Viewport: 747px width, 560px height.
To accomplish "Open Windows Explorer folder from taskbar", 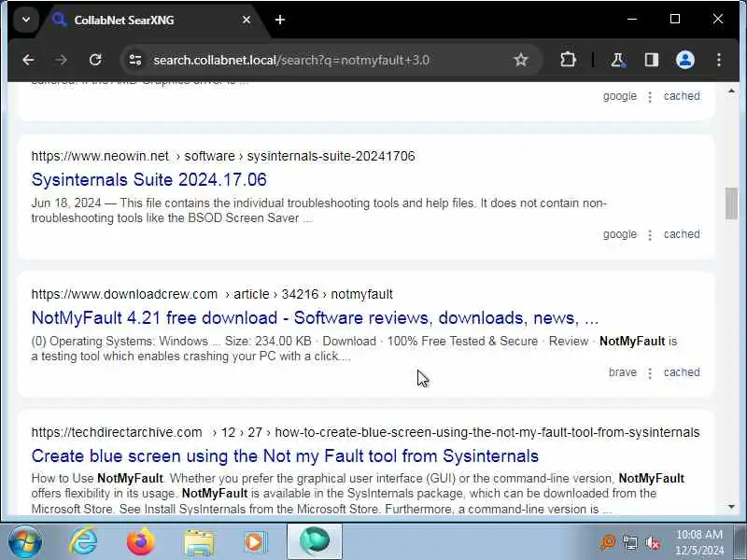I will pyautogui.click(x=199, y=542).
